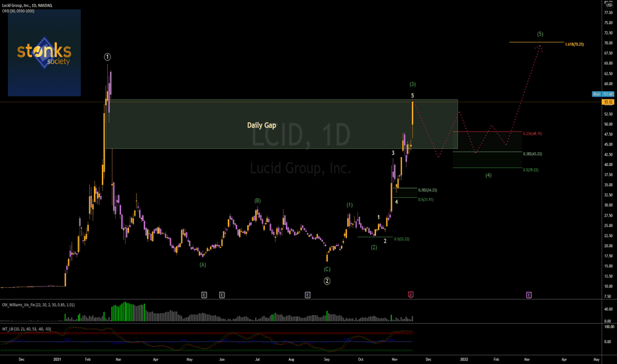
Task: Select the green (3) wave label
Action: coord(412,84)
